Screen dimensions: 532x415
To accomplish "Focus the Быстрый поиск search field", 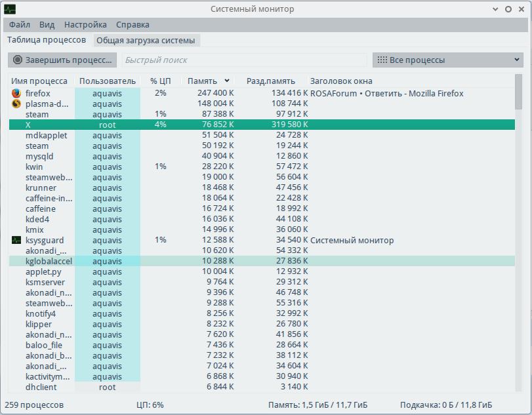I will click(x=244, y=60).
